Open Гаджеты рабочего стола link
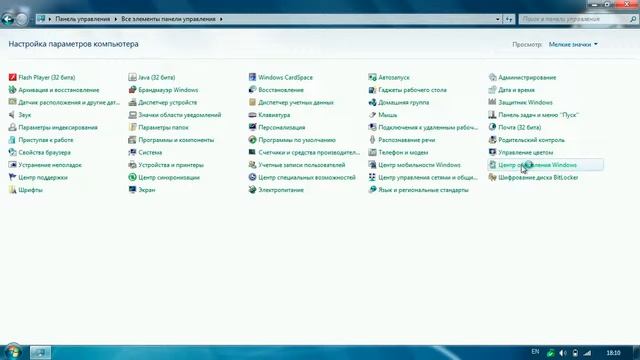This screenshot has height=360, width=640. click(x=412, y=90)
